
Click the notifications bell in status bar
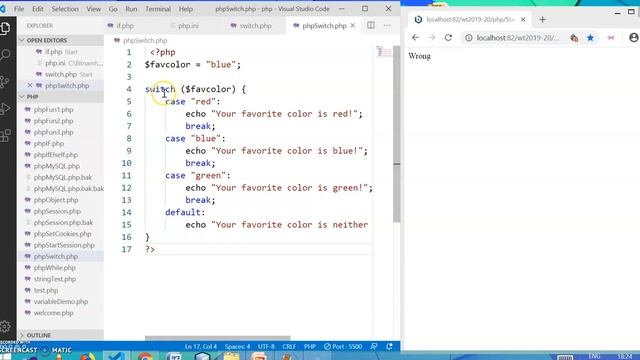point(389,347)
